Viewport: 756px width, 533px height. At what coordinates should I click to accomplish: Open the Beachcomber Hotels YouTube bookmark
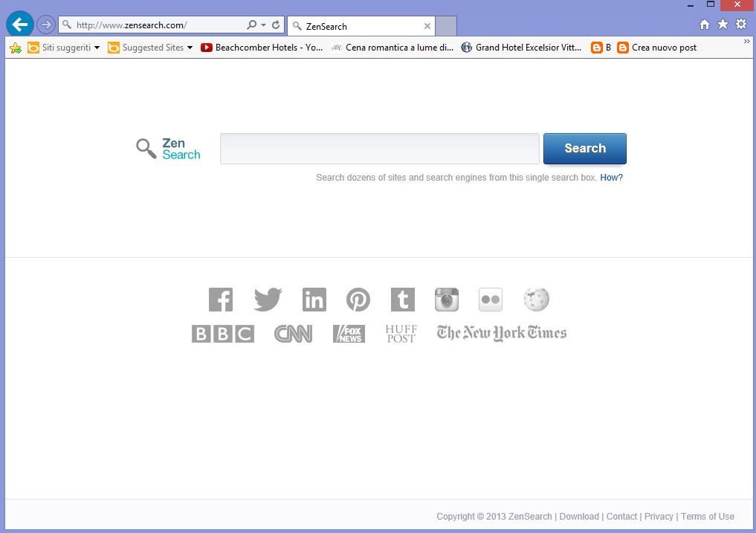click(262, 48)
